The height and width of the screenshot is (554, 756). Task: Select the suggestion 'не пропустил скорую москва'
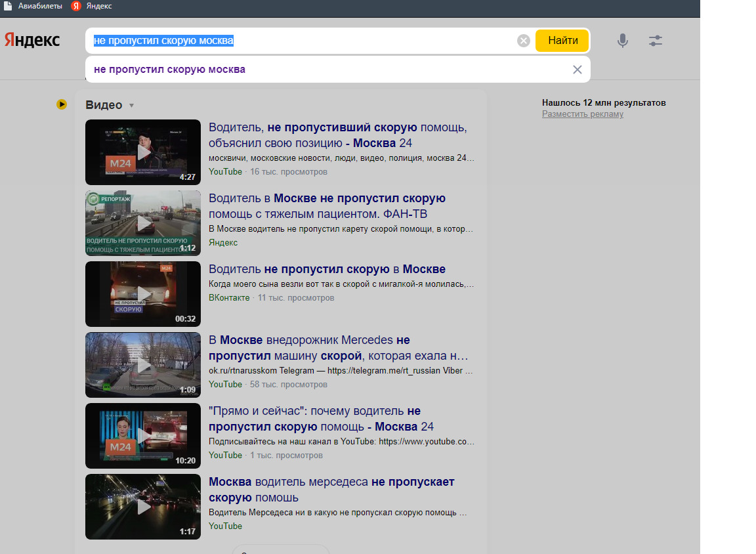(x=170, y=70)
